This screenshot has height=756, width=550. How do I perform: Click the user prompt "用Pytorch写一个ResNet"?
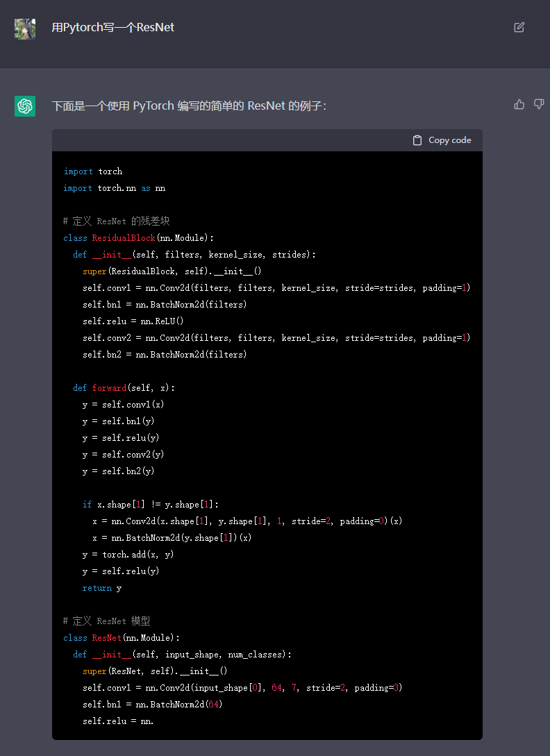pos(113,28)
